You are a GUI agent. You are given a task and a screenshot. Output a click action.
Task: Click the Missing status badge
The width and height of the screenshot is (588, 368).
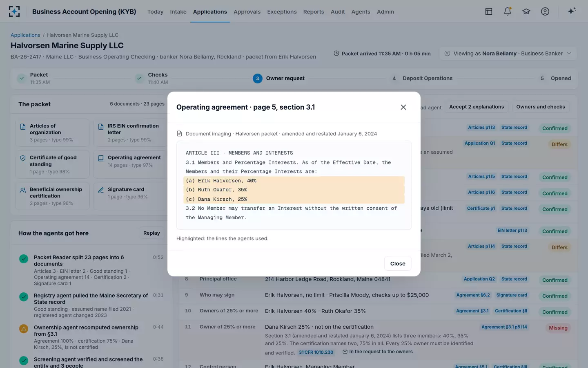click(558, 328)
